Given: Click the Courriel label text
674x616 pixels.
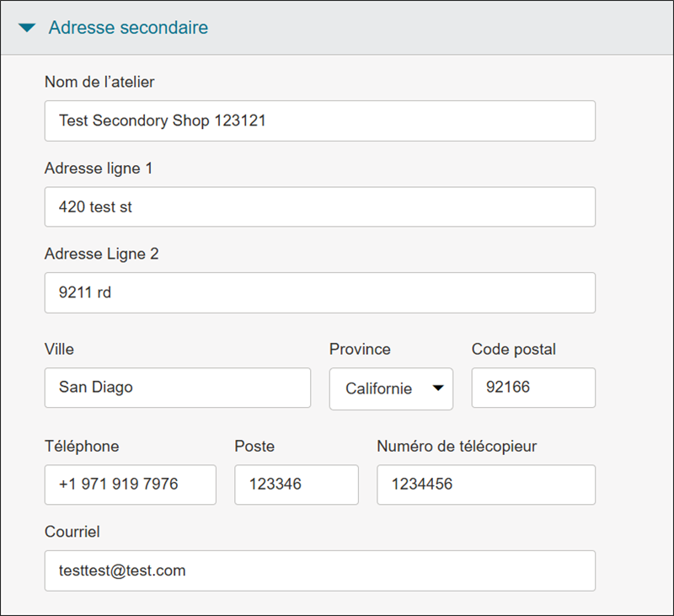Looking at the screenshot, I should pyautogui.click(x=72, y=532).
